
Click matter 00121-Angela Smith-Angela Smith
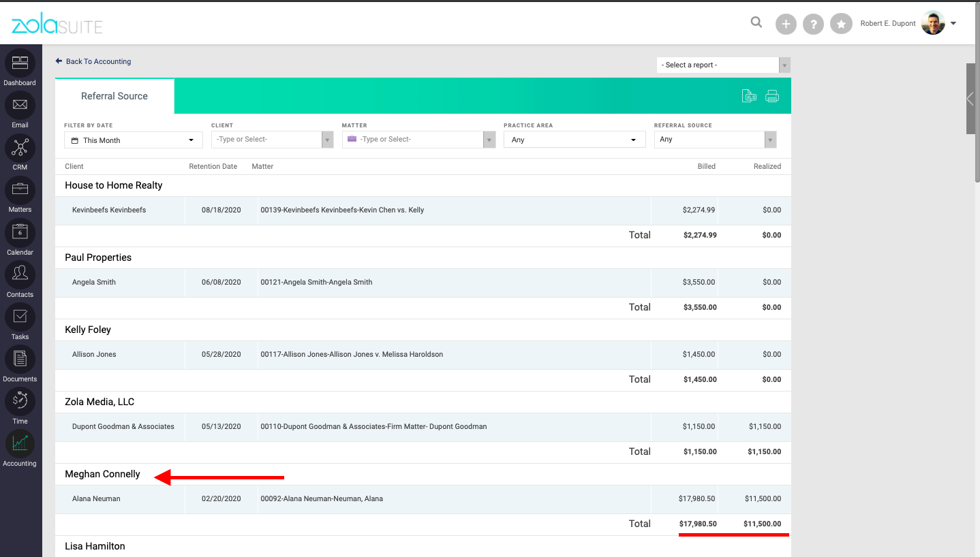(x=316, y=282)
